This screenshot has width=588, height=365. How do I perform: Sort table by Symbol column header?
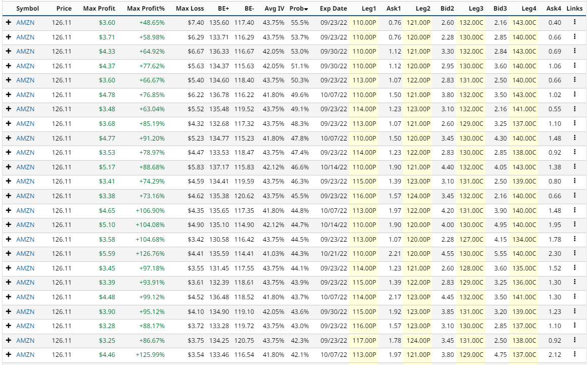click(27, 8)
